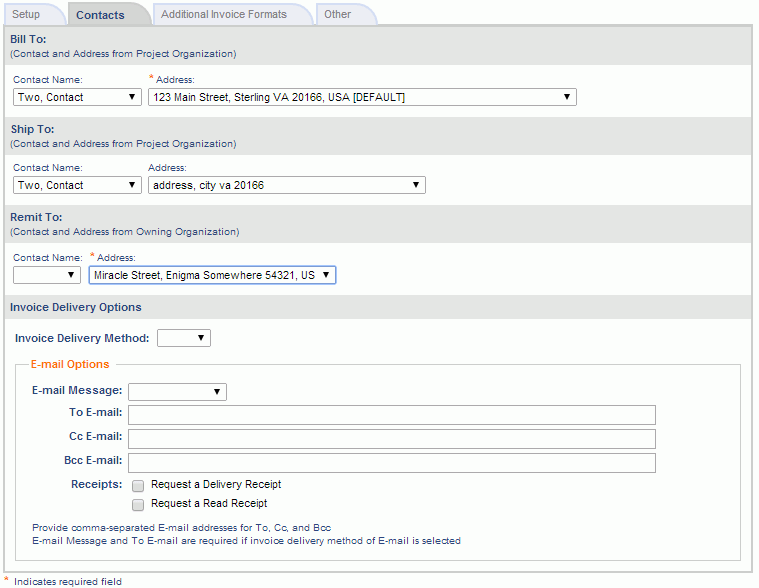The height and width of the screenshot is (588, 759).
Task: Enable Request a Read Receipt checkbox
Action: [138, 505]
